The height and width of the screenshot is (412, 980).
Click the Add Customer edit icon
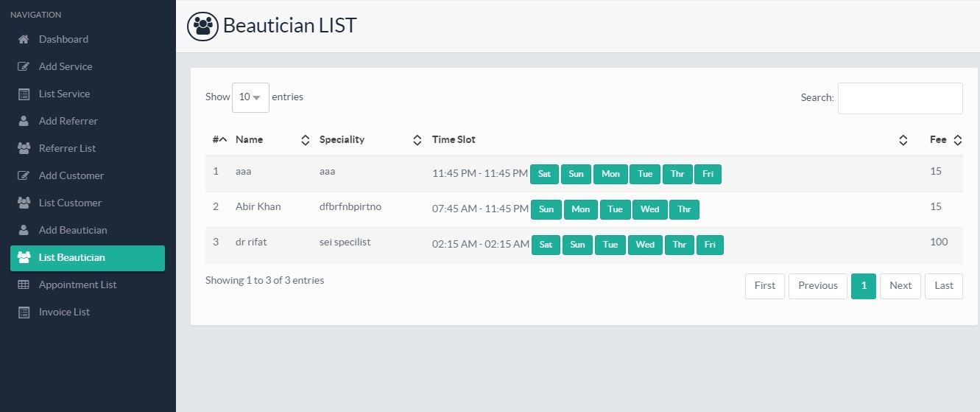(x=24, y=175)
